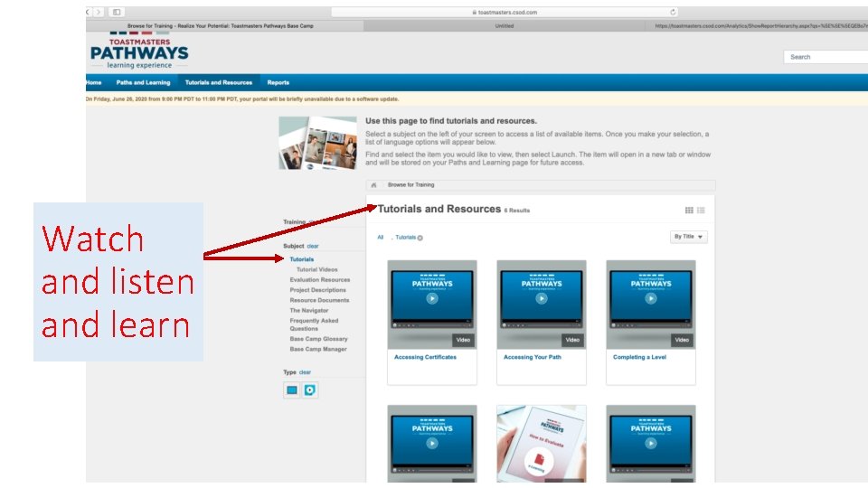Toggle the online class type icon

click(292, 390)
